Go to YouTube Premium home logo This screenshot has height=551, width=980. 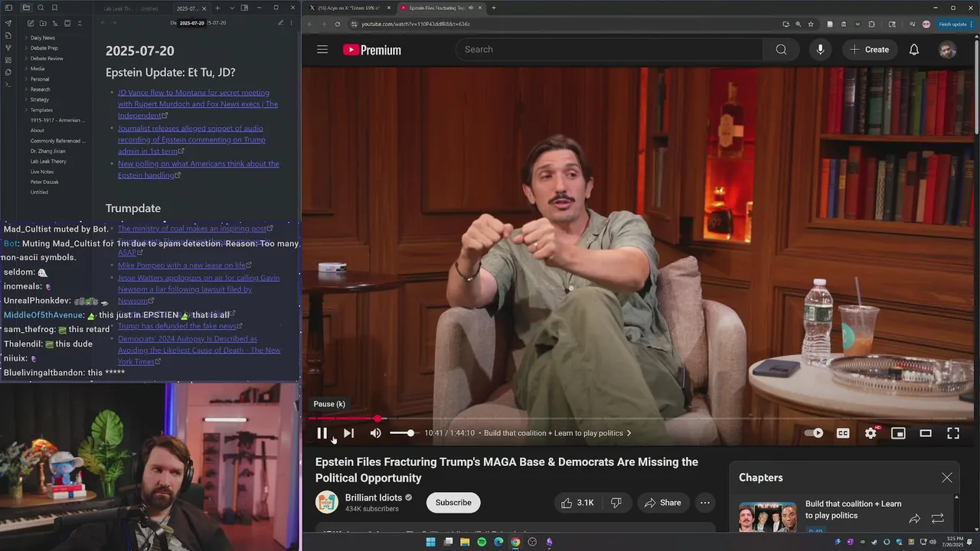pos(372,50)
